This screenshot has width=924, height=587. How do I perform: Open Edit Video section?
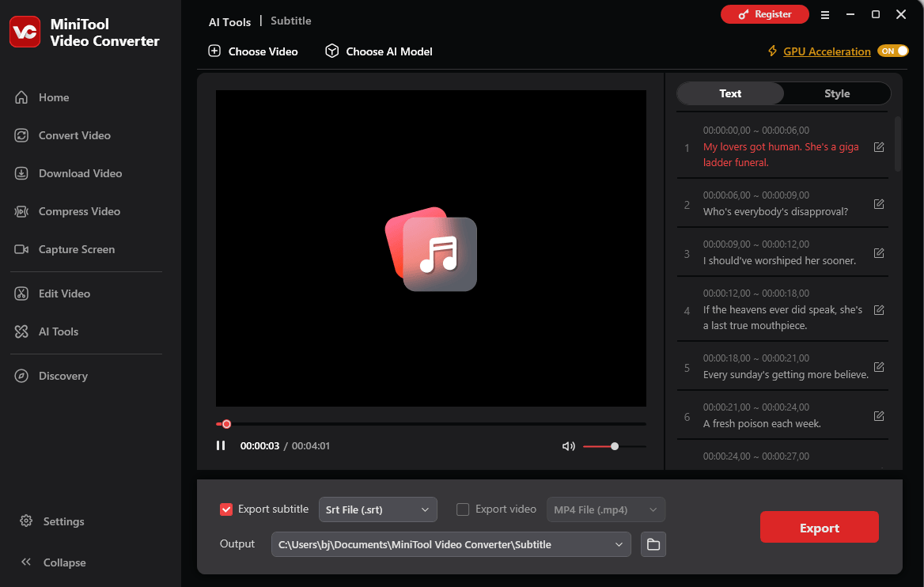pyautogui.click(x=52, y=293)
